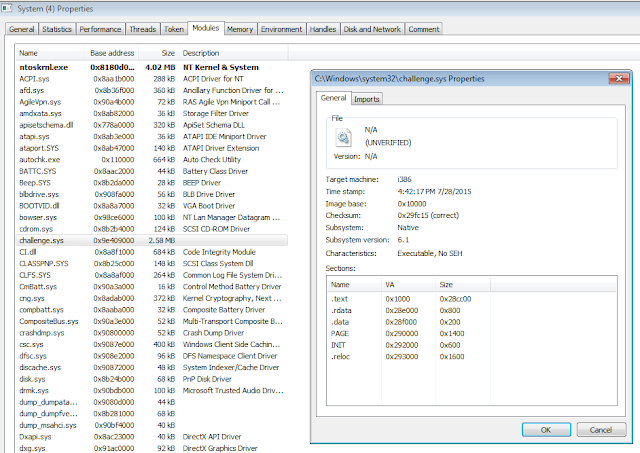The image size is (640, 453).
Task: Open the Disk and Network tab
Action: [372, 29]
